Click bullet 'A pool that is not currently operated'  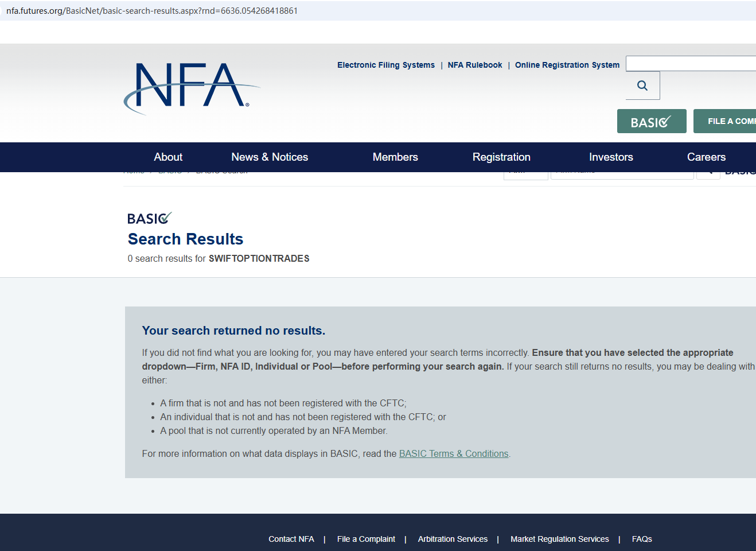(x=274, y=430)
